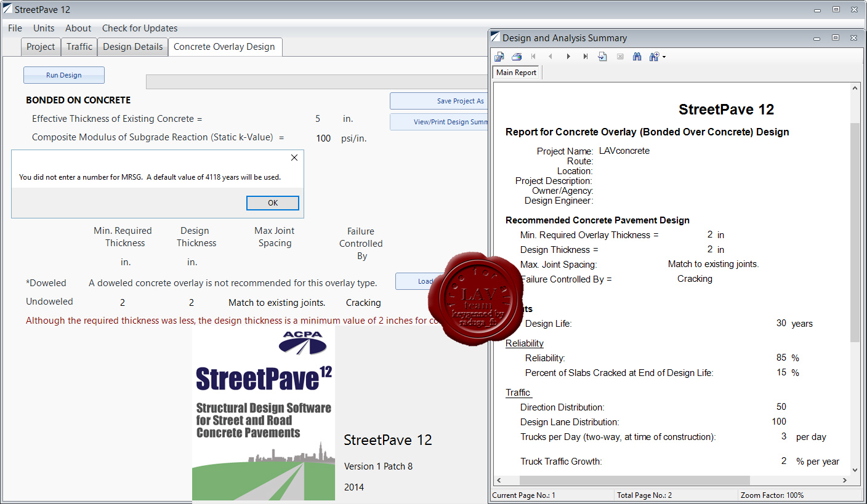Click the 'Reliability' underlined heading in report

click(x=525, y=343)
